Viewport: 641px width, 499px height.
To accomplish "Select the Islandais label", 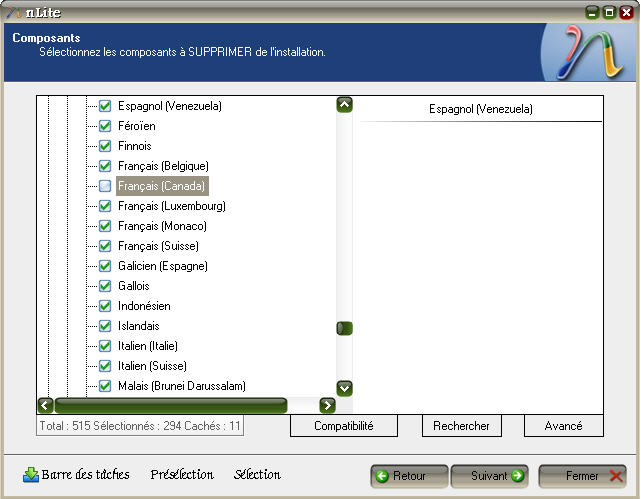I will (x=139, y=326).
